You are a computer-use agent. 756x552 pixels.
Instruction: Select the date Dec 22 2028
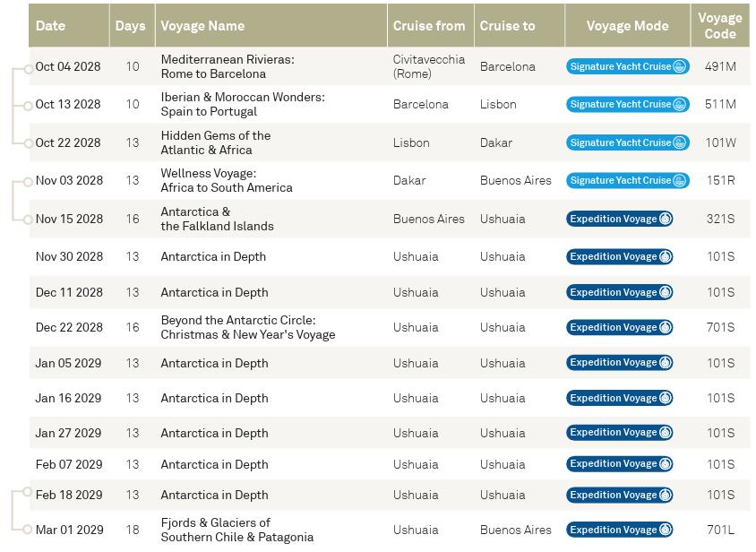coord(70,327)
